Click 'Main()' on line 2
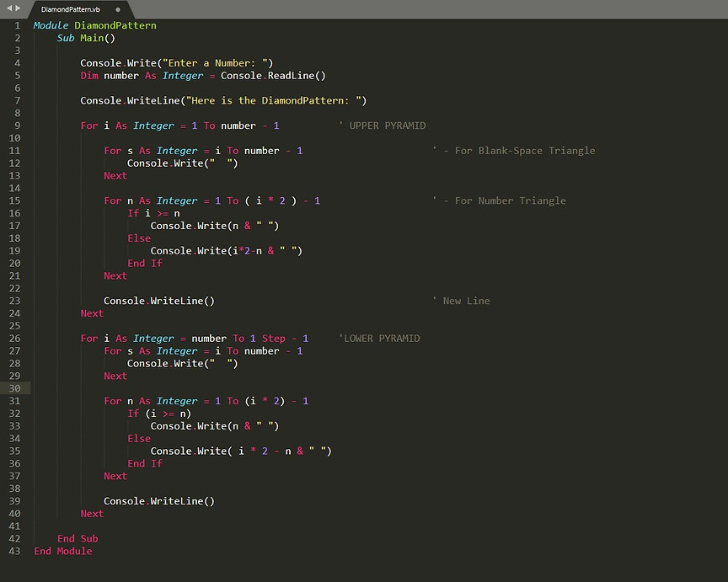The width and height of the screenshot is (728, 582). coord(98,38)
